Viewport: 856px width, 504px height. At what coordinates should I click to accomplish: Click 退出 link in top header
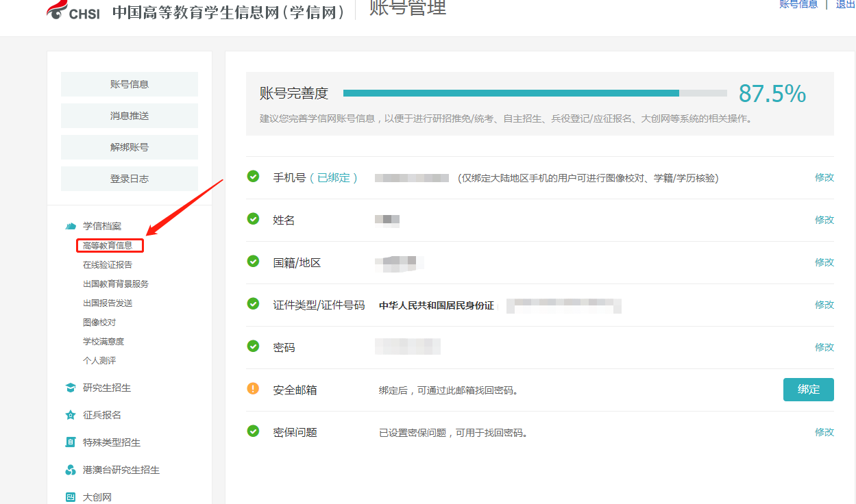click(x=846, y=4)
